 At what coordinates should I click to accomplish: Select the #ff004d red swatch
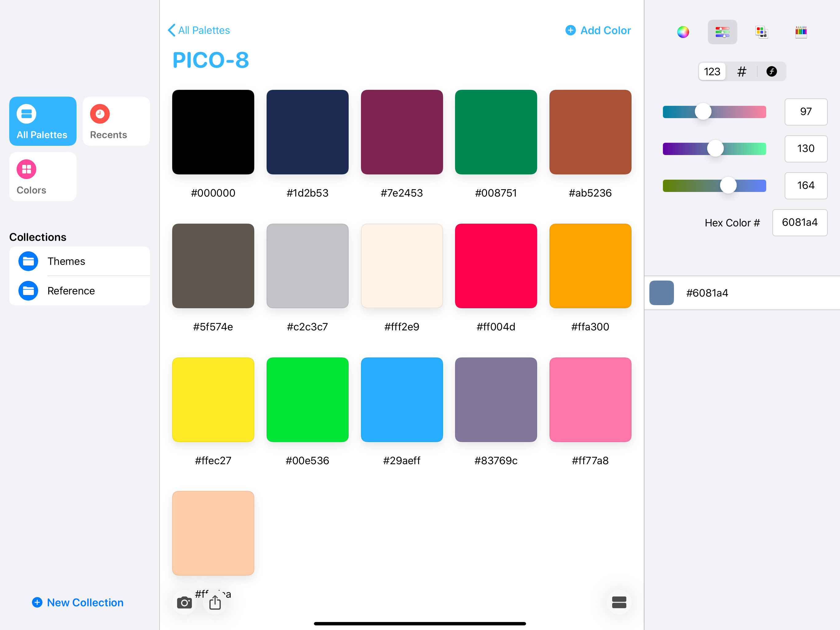(x=496, y=266)
